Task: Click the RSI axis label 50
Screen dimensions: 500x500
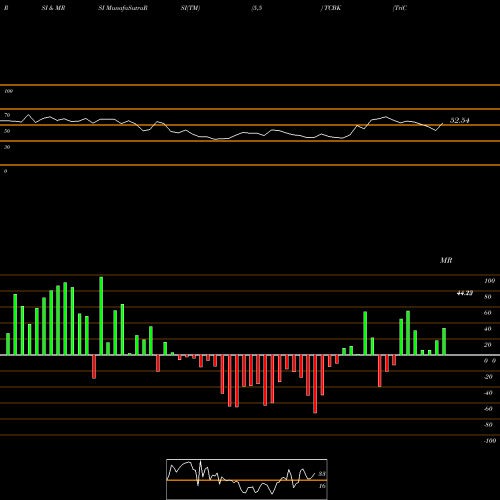Action: tap(7, 131)
